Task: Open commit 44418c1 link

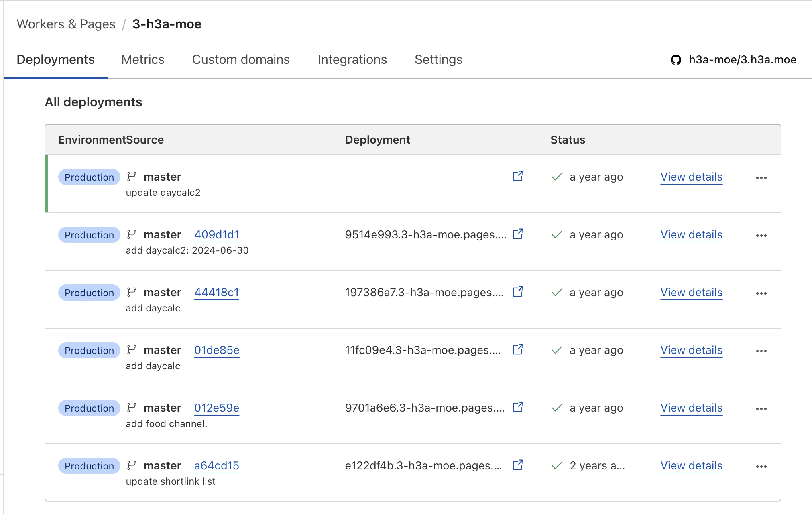Action: coord(217,293)
